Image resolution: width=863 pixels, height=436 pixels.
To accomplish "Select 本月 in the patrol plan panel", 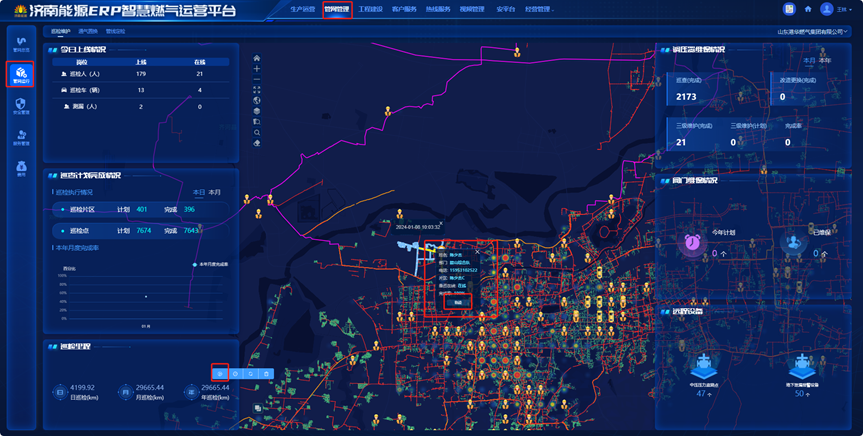I will pos(214,192).
